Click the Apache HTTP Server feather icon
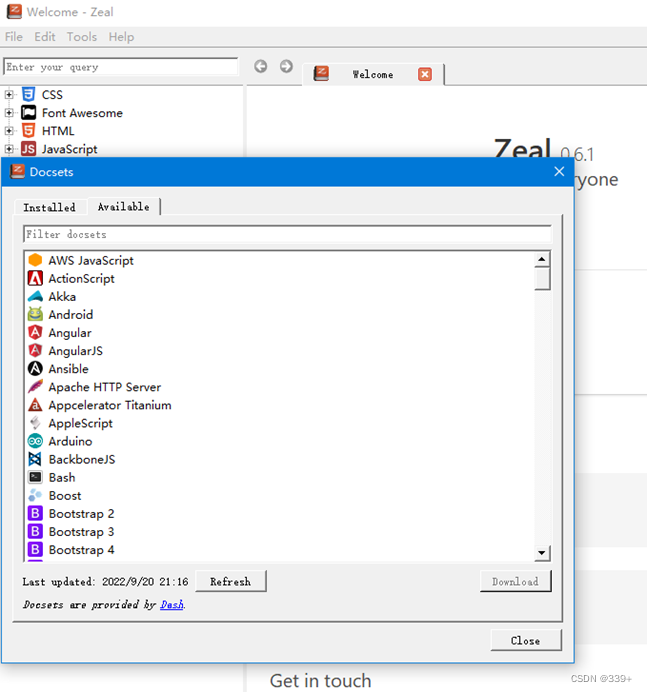 coord(35,387)
